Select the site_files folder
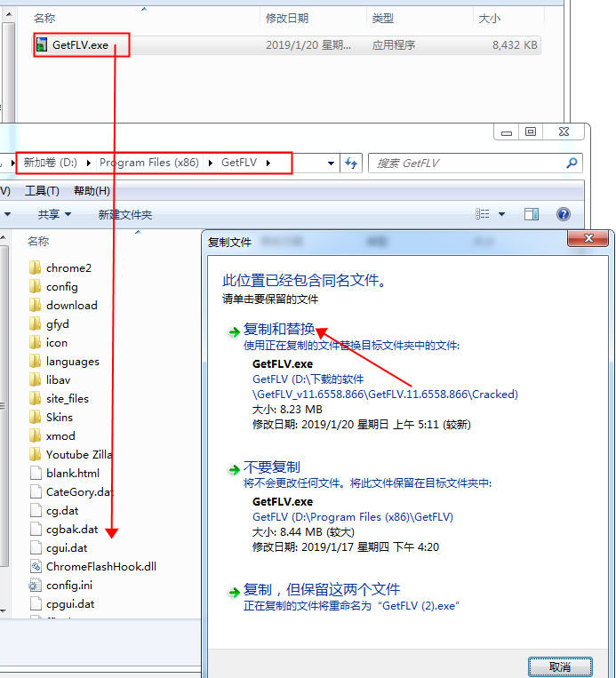This screenshot has width=616, height=678. click(59, 398)
